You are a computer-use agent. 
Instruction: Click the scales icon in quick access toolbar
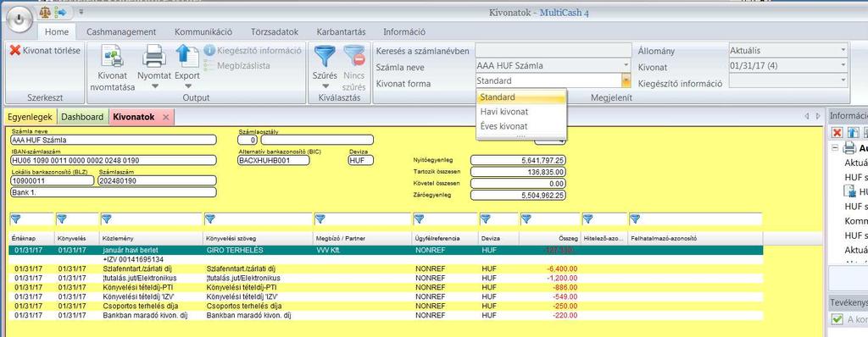pyautogui.click(x=46, y=12)
